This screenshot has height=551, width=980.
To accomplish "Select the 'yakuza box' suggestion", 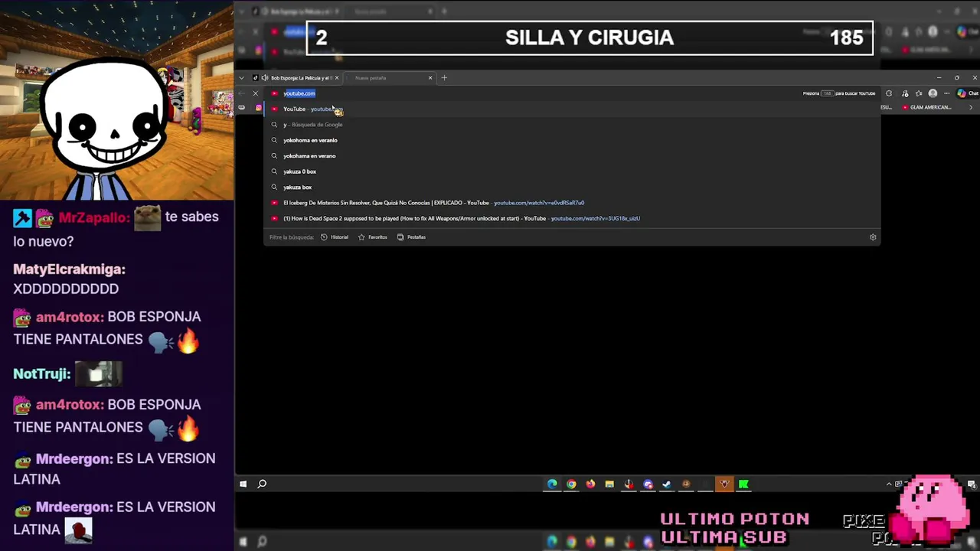I will coord(572,187).
